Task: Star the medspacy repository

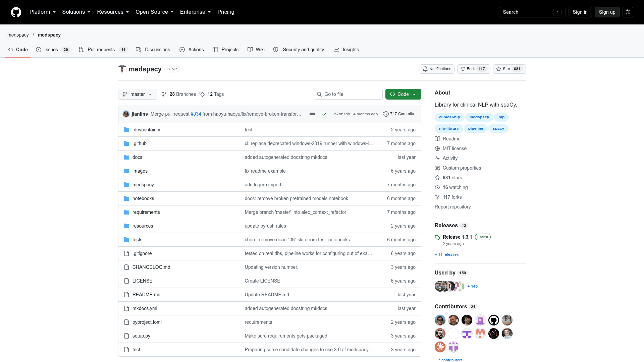Action: [509, 69]
